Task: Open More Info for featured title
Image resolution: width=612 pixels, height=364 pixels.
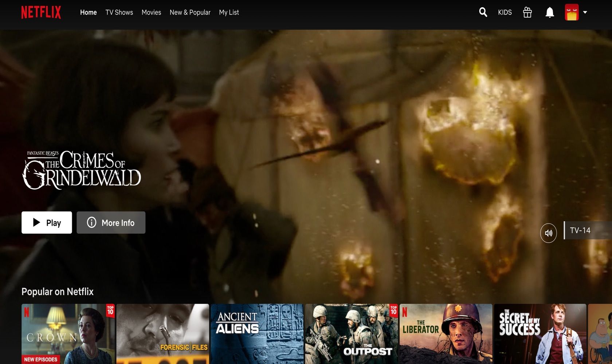Action: click(111, 222)
